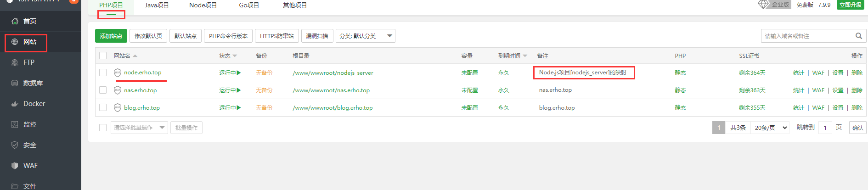This screenshot has width=868, height=190.
Task: Tick the checkbox for node.erho.top row
Action: [x=103, y=73]
